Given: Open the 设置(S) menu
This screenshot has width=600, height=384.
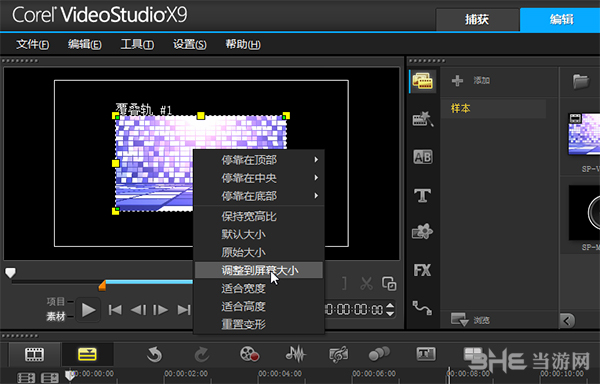Looking at the screenshot, I should (x=189, y=44).
